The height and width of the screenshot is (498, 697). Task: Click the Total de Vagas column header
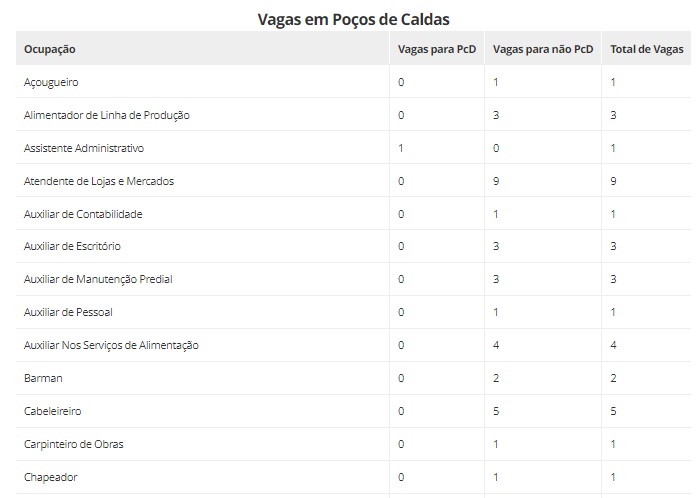(646, 49)
